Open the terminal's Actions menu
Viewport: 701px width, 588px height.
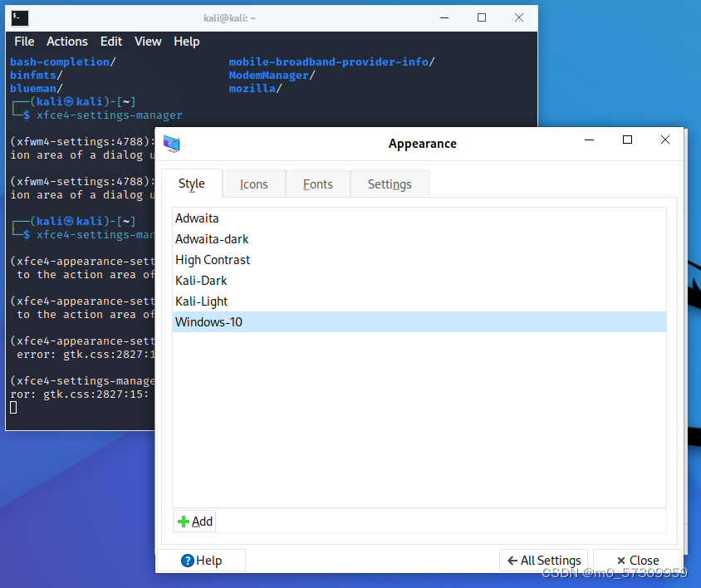click(67, 42)
